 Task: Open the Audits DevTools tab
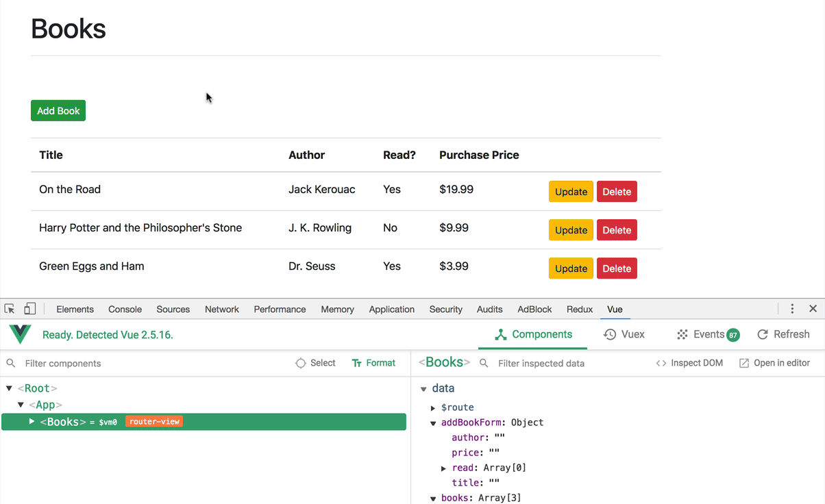489,309
